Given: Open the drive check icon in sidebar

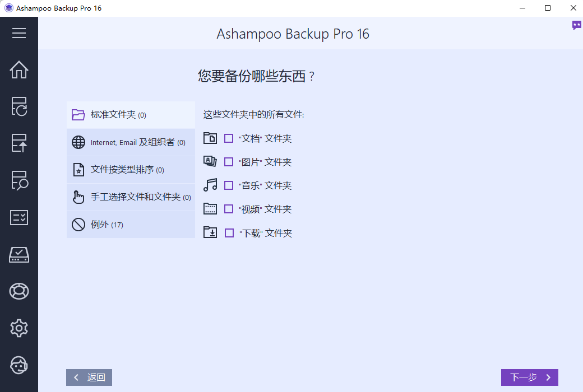Looking at the screenshot, I should (19, 255).
